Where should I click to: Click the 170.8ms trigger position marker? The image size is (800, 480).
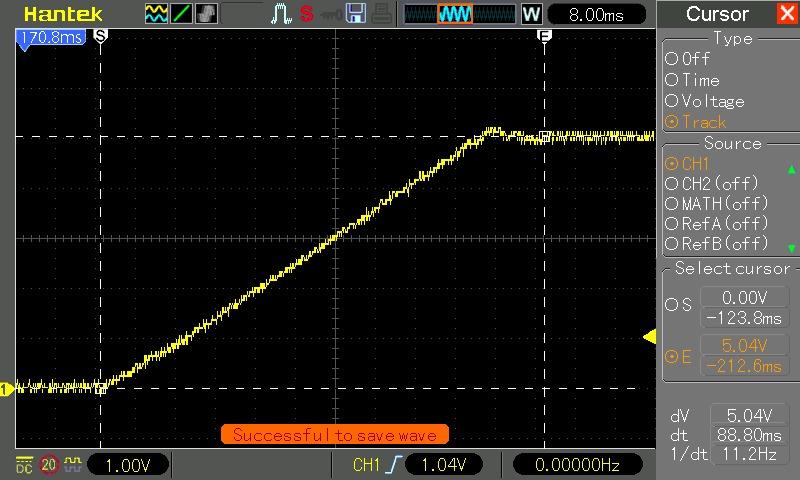pyautogui.click(x=51, y=38)
